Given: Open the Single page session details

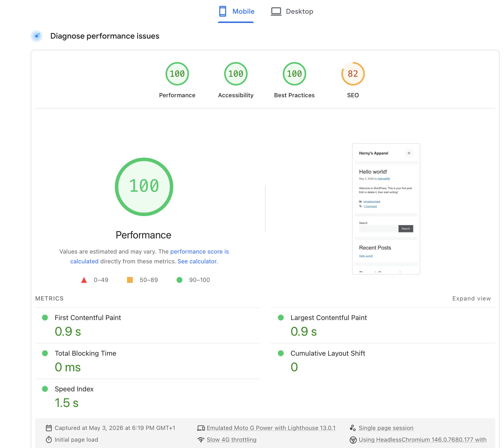Looking at the screenshot, I should [x=386, y=428].
